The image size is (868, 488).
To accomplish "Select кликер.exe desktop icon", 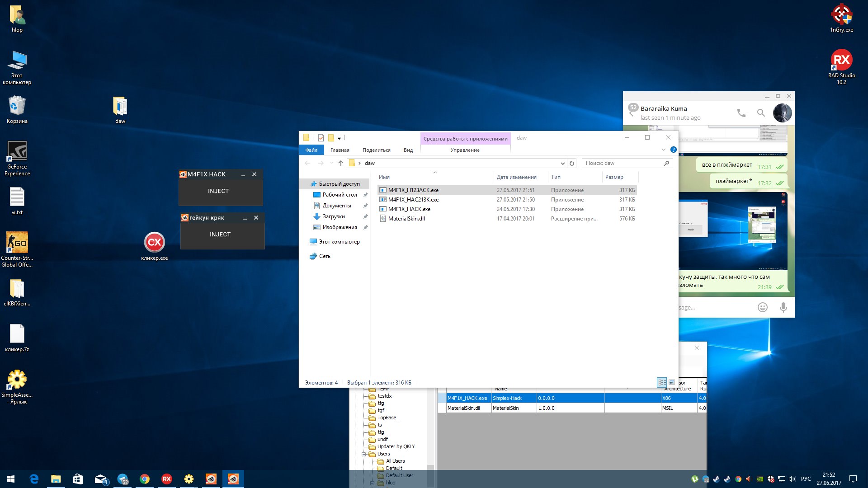I will (x=155, y=247).
